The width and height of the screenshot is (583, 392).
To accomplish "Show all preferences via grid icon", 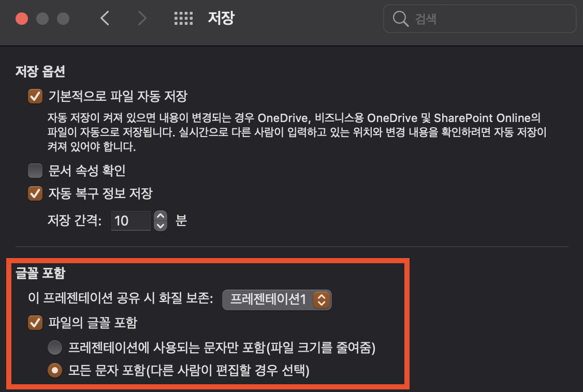I will (184, 18).
